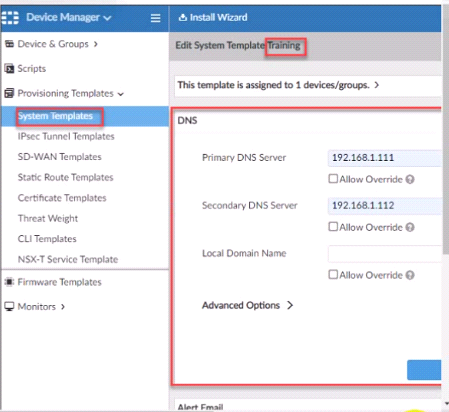Screen dimensions: 449x412
Task: Open help for Primary DNS Allow Override
Action: (410, 179)
